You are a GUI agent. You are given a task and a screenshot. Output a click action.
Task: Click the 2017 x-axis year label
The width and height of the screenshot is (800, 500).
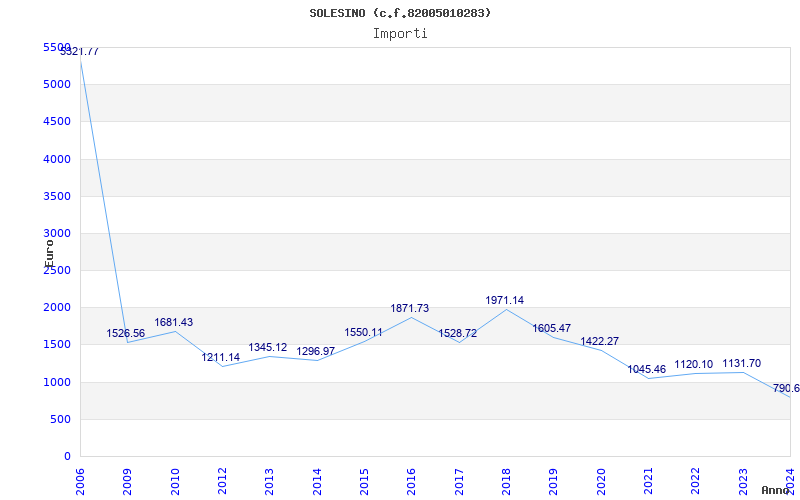coord(459,482)
